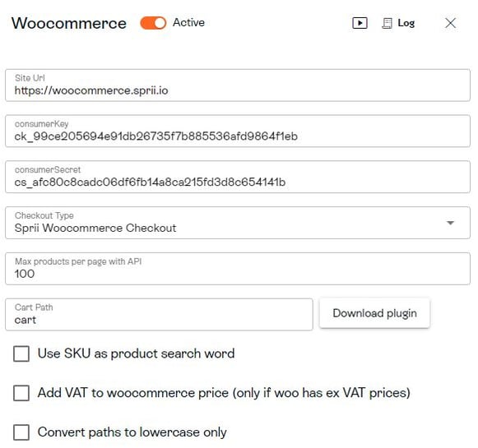The image size is (478, 448).
Task: Click the 'Convert paths to lowercase only' label
Action: click(132, 432)
